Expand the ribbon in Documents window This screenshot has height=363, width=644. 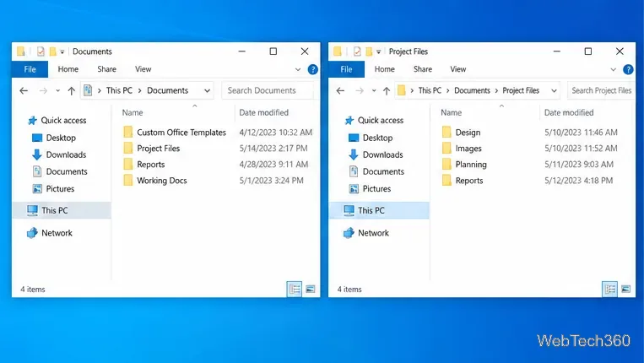tap(298, 70)
